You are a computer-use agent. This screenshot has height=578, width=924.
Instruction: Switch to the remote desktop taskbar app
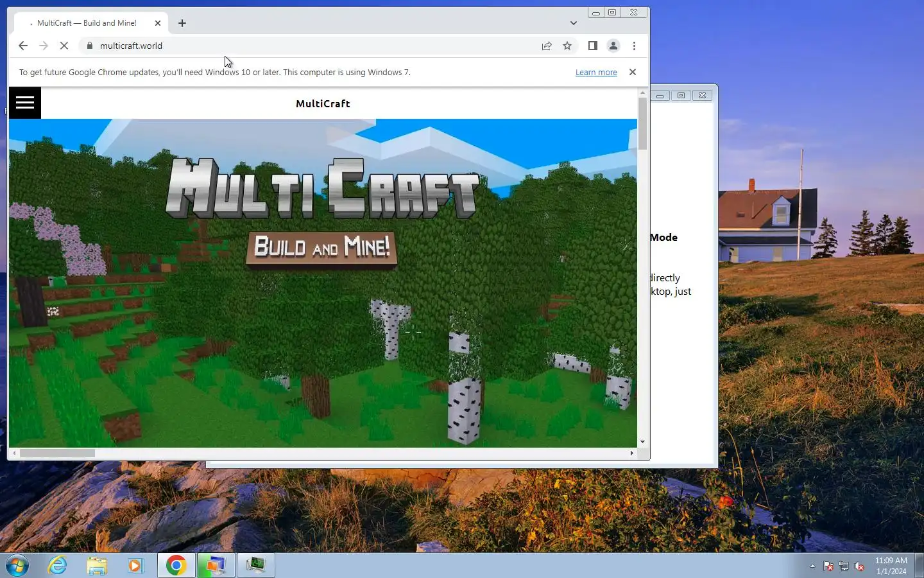point(216,566)
